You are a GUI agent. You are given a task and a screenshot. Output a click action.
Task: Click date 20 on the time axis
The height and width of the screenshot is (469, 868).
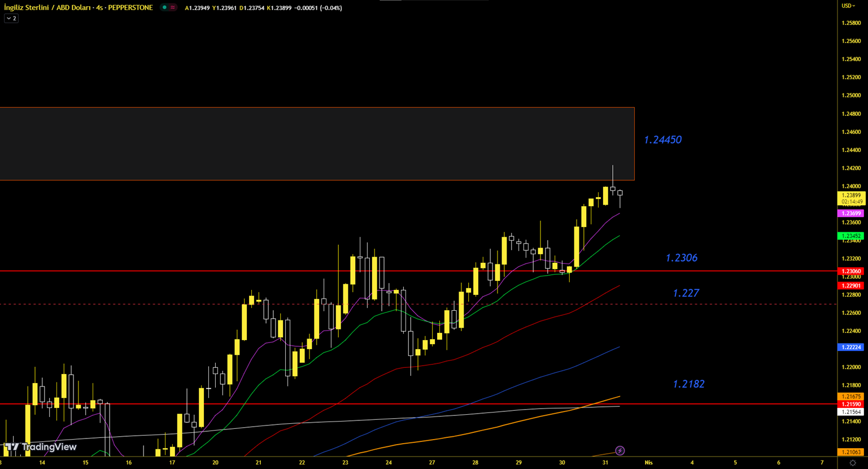click(x=215, y=463)
